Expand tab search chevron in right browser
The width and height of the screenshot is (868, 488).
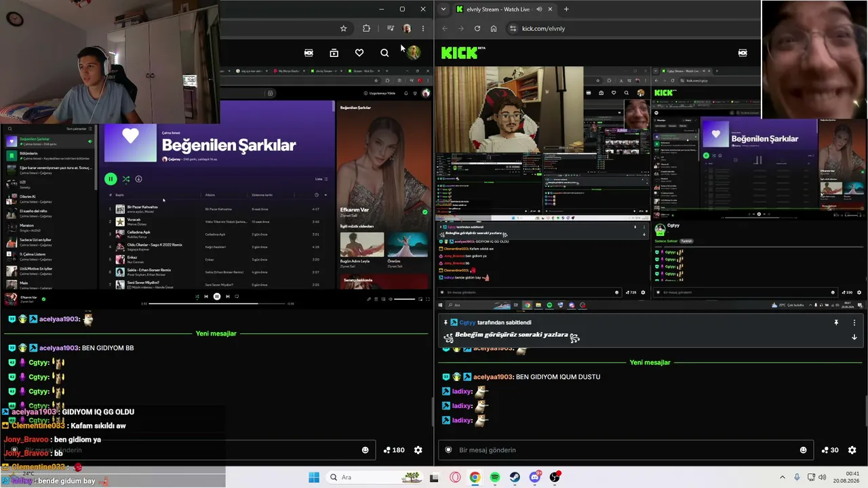coord(443,9)
